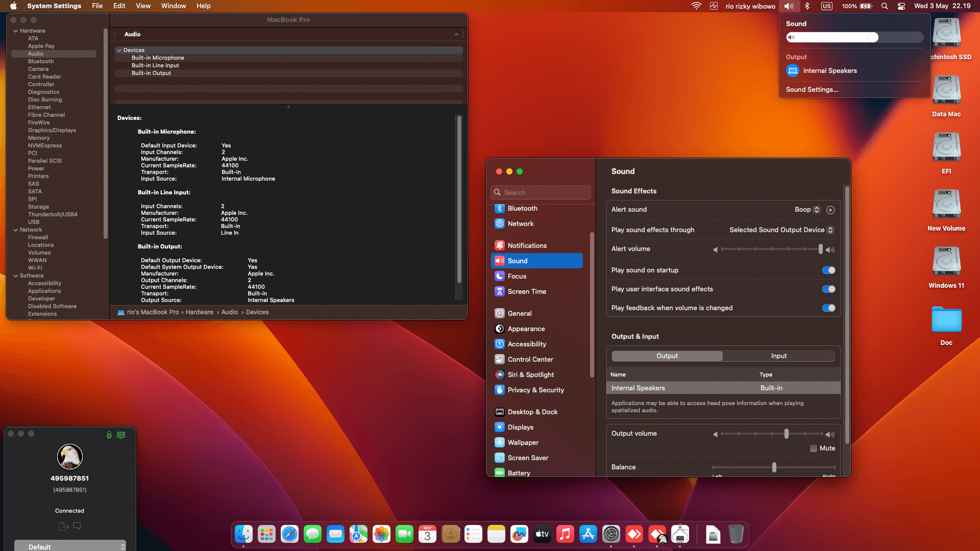Open the Window menu
Image resolution: width=980 pixels, height=551 pixels.
click(173, 6)
